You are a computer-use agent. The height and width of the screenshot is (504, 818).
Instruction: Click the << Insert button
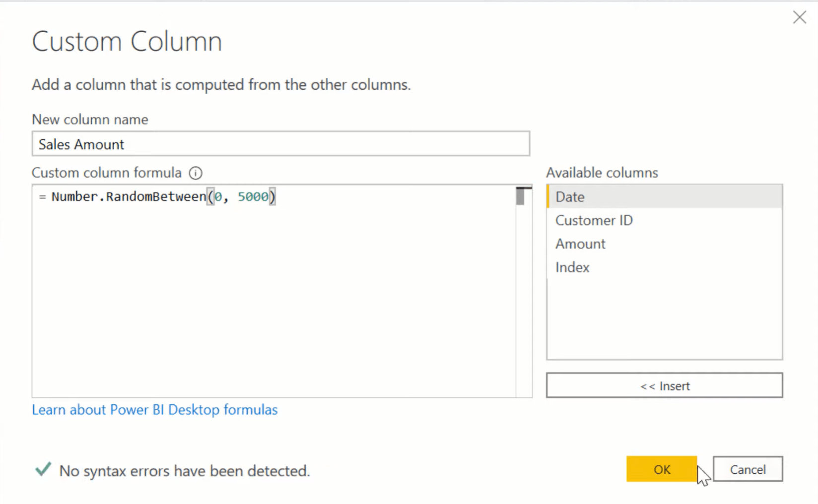tap(664, 385)
